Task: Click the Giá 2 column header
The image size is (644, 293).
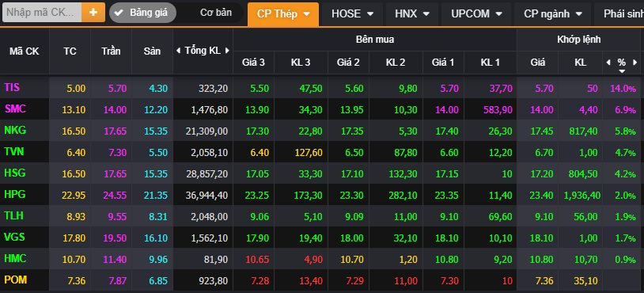Action: [348, 63]
